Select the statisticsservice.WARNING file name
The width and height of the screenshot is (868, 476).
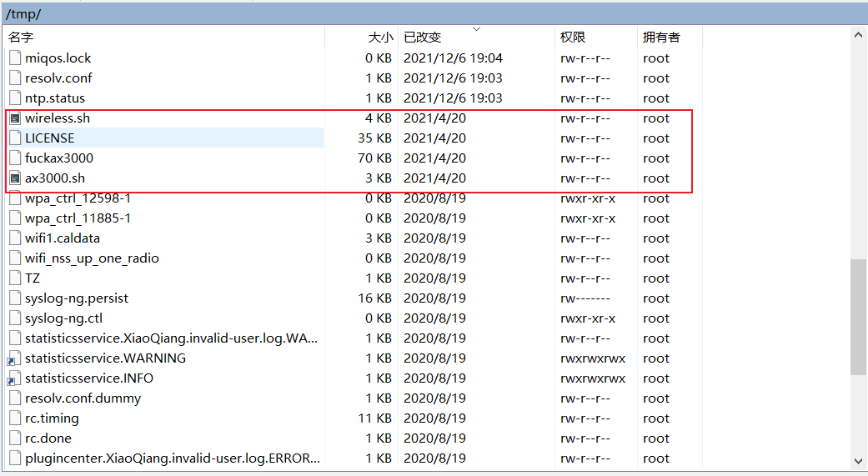105,358
